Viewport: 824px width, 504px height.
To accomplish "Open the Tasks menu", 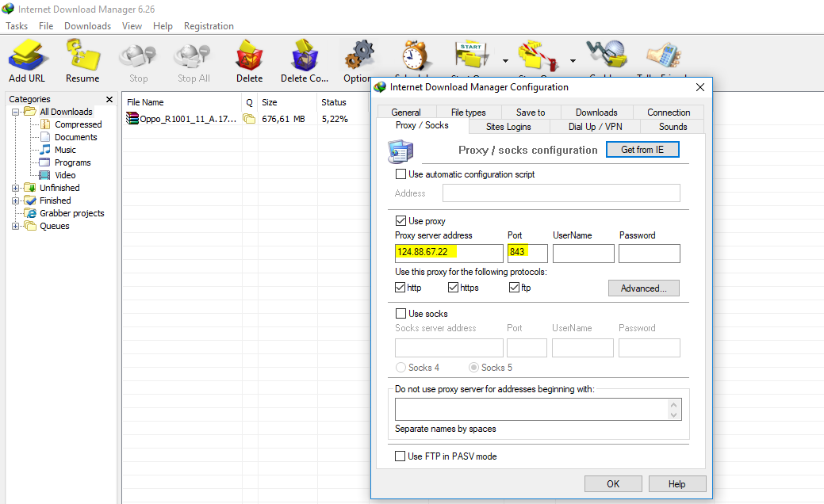I will [17, 25].
